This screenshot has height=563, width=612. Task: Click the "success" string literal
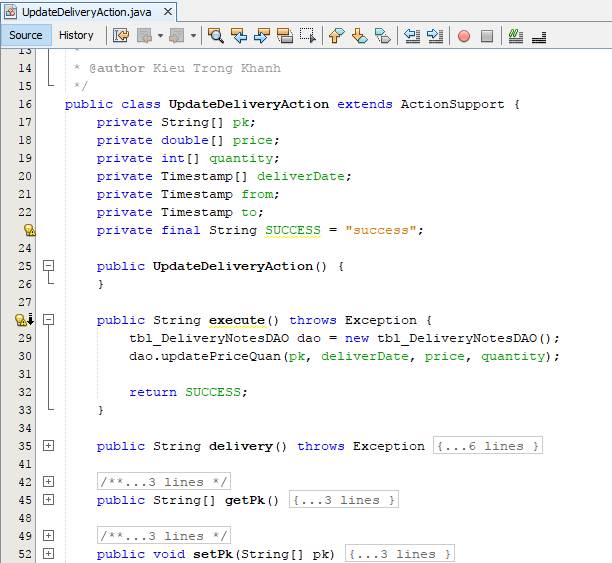tap(380, 230)
